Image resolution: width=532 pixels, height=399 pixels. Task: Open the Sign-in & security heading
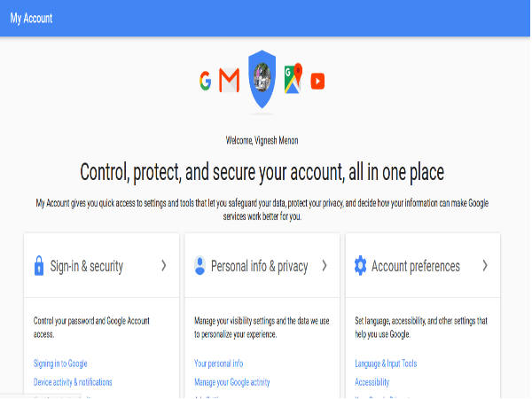(87, 266)
